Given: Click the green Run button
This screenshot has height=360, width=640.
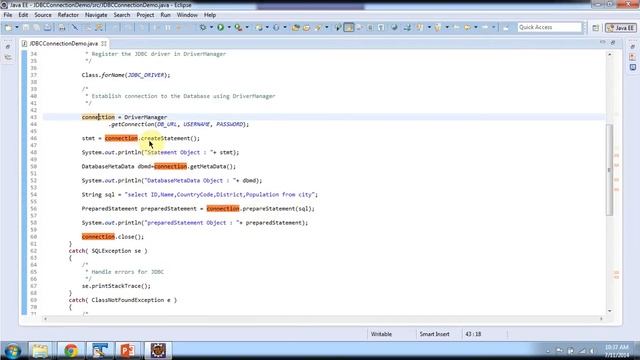Looking at the screenshot, I should point(220,27).
